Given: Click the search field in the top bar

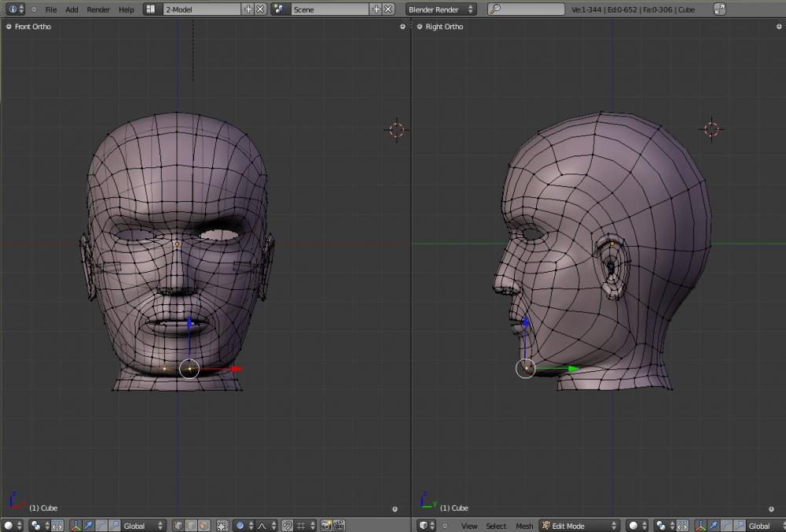Looking at the screenshot, I should tap(525, 9).
